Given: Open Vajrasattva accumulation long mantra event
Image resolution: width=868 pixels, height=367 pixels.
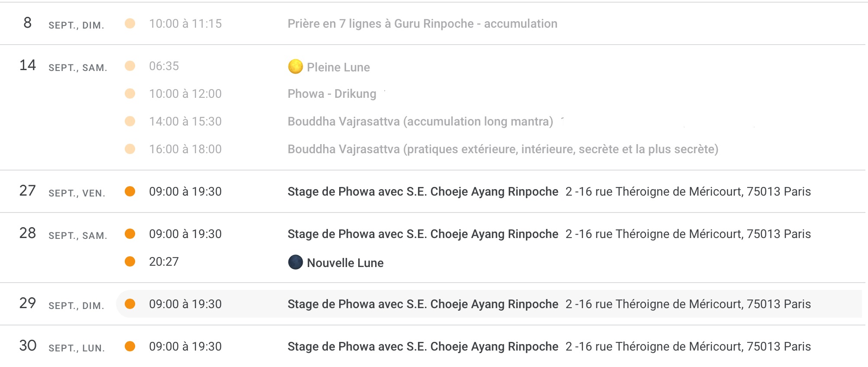Looking at the screenshot, I should 420,122.
